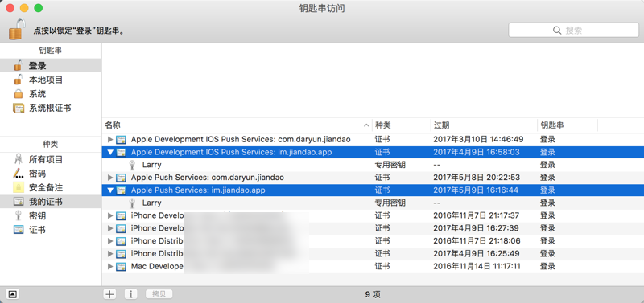Image resolution: width=644 pixels, height=303 pixels.
Task: Sort by 钥匙串 column header
Action: pos(568,125)
